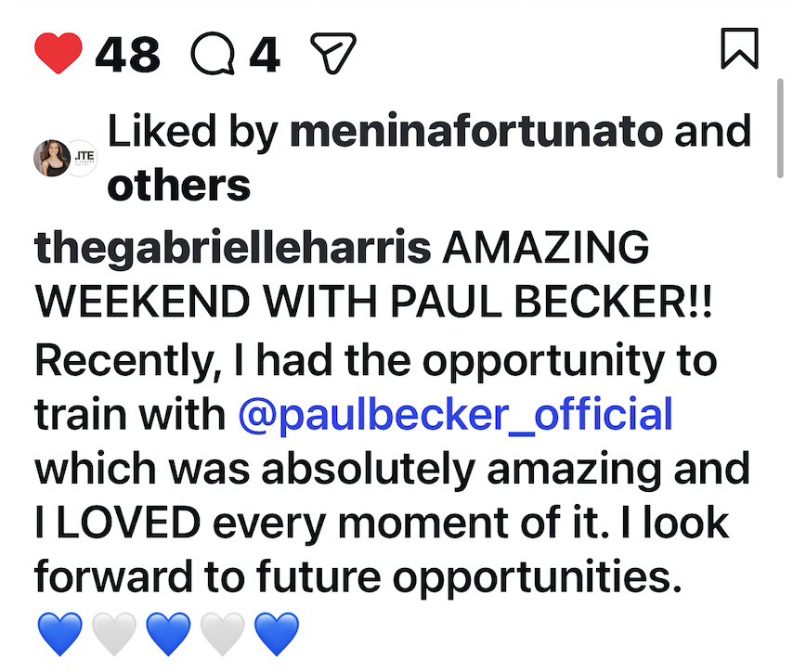Click the "Liked by" text
793x672 pixels.
pos(193,133)
